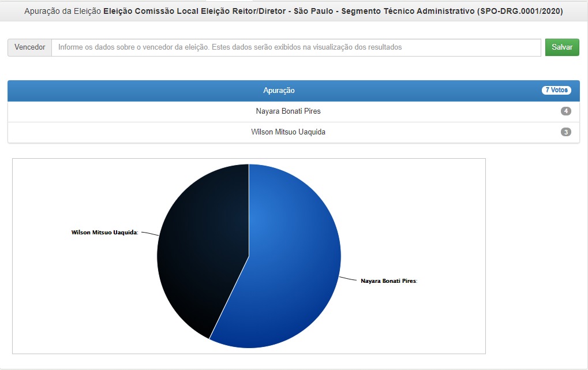The width and height of the screenshot is (588, 370).
Task: Select the Nayara Bonati Pires result row
Action: pyautogui.click(x=294, y=111)
